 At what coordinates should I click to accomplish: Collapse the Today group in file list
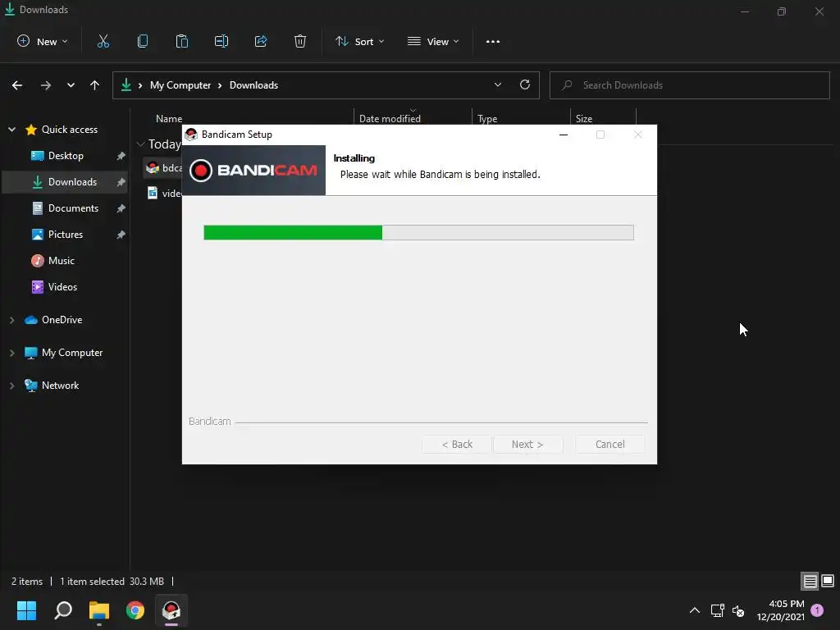click(x=141, y=144)
